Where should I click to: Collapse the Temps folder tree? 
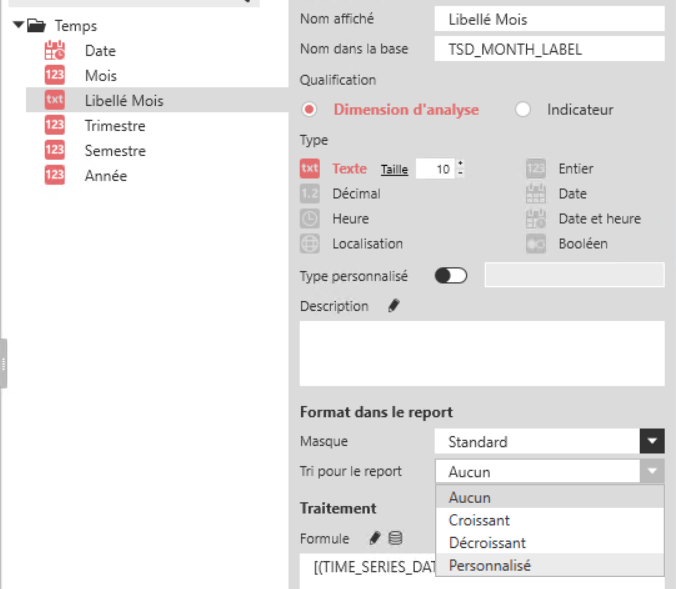pyautogui.click(x=19, y=26)
